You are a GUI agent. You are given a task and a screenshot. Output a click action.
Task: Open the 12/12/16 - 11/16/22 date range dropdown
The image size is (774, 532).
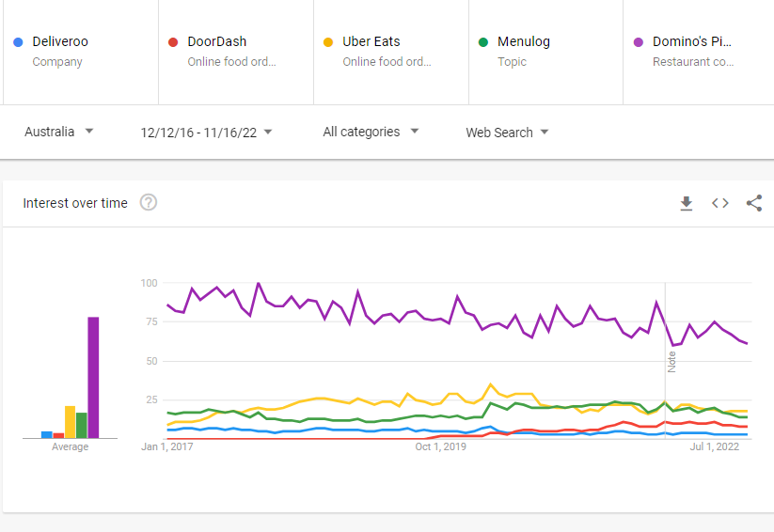tap(206, 133)
